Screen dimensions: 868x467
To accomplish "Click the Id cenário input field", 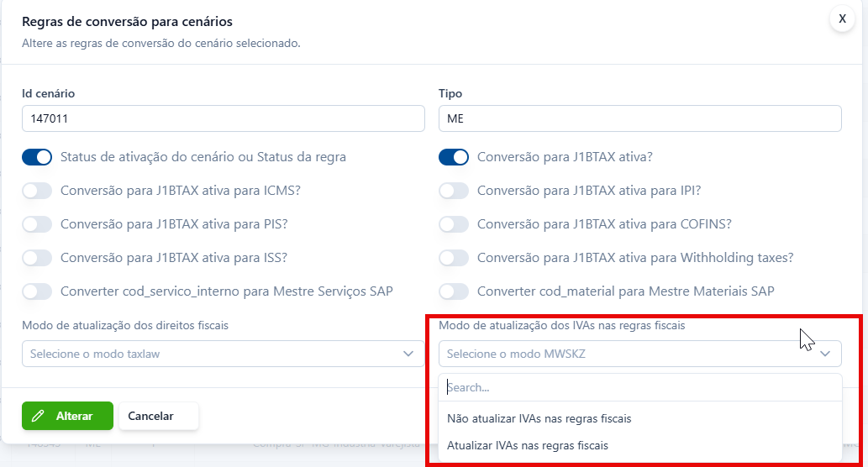I will [x=223, y=118].
